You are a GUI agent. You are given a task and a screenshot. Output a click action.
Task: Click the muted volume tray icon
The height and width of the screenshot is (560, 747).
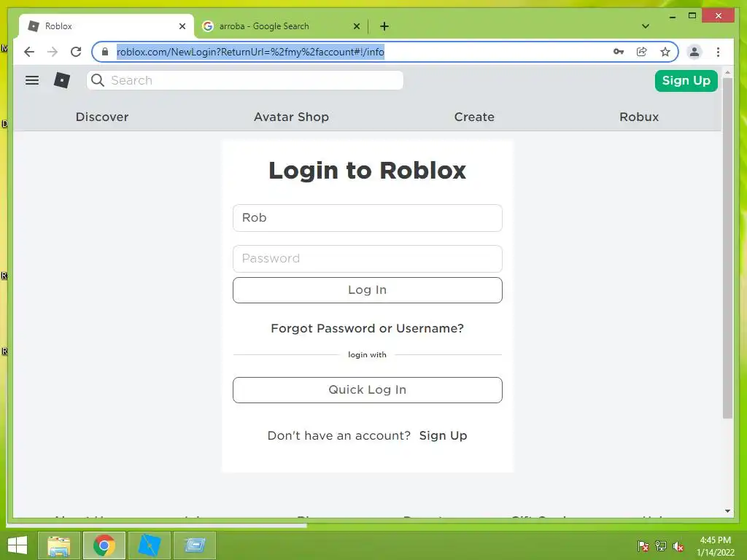(678, 546)
